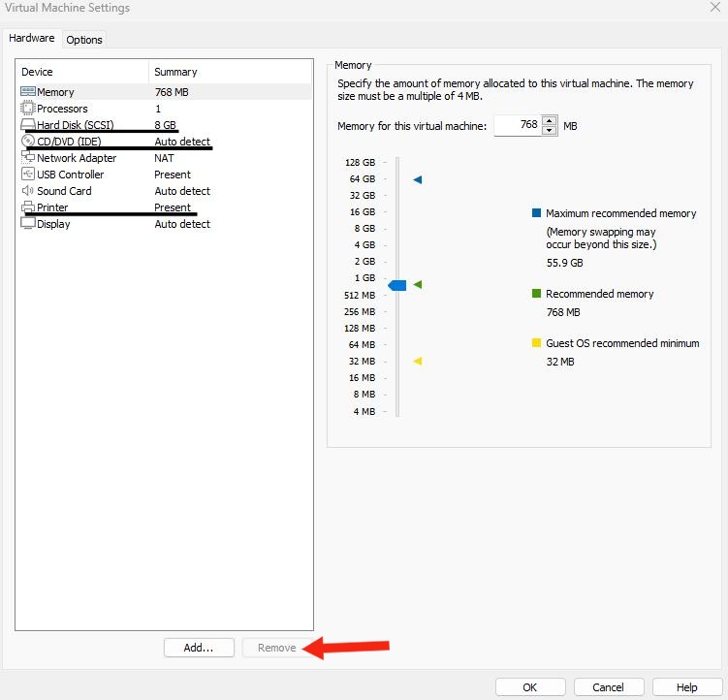This screenshot has height=700, width=728.
Task: Decrease memory with the down spinner arrow
Action: tap(550, 131)
